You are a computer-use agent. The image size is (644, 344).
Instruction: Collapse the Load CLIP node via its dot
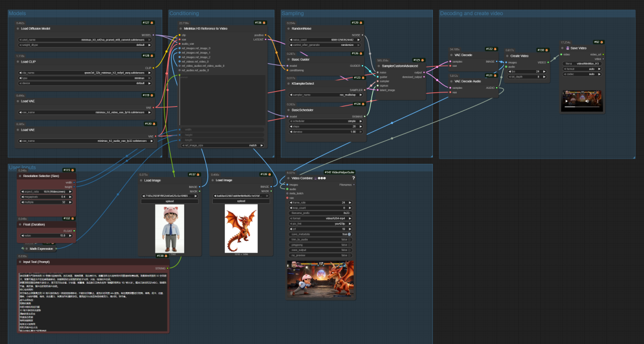tap(18, 61)
